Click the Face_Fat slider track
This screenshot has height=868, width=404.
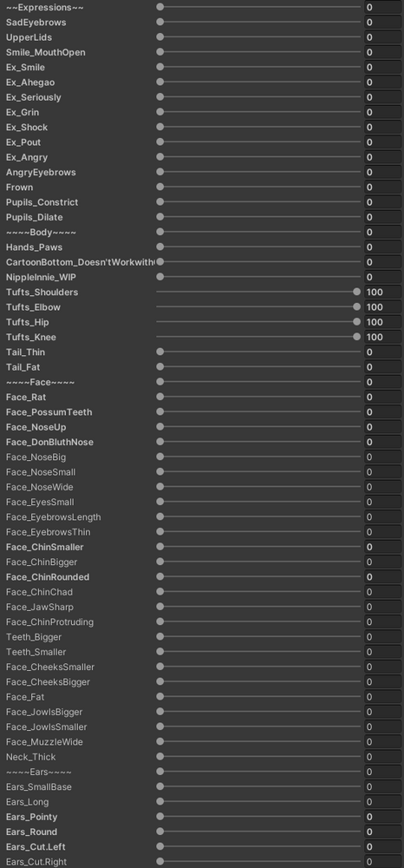(x=258, y=696)
